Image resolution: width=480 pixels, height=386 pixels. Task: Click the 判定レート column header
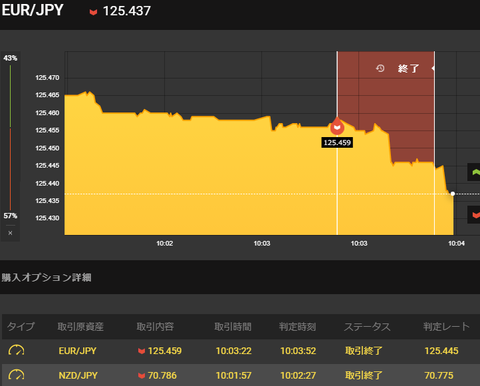coord(446,327)
